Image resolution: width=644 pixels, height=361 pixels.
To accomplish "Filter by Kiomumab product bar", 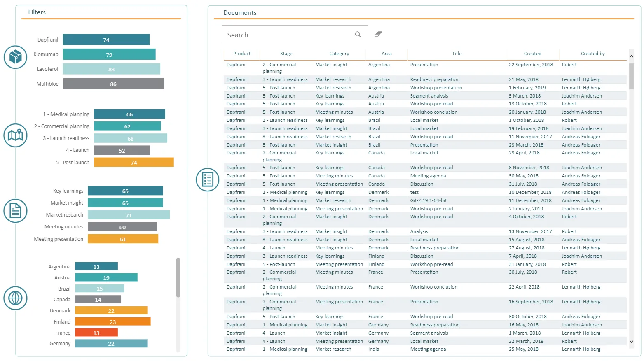I will (109, 54).
